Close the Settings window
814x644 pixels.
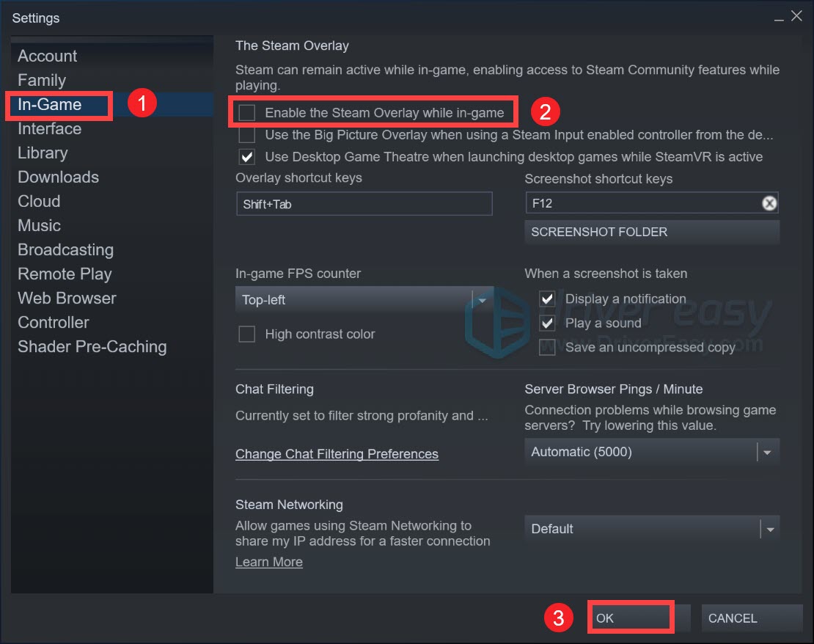click(x=798, y=17)
